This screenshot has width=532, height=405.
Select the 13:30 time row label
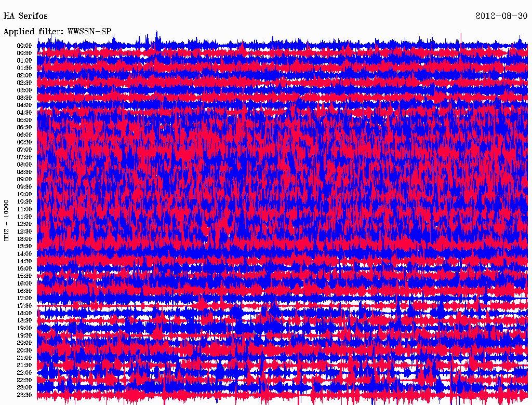pos(24,246)
